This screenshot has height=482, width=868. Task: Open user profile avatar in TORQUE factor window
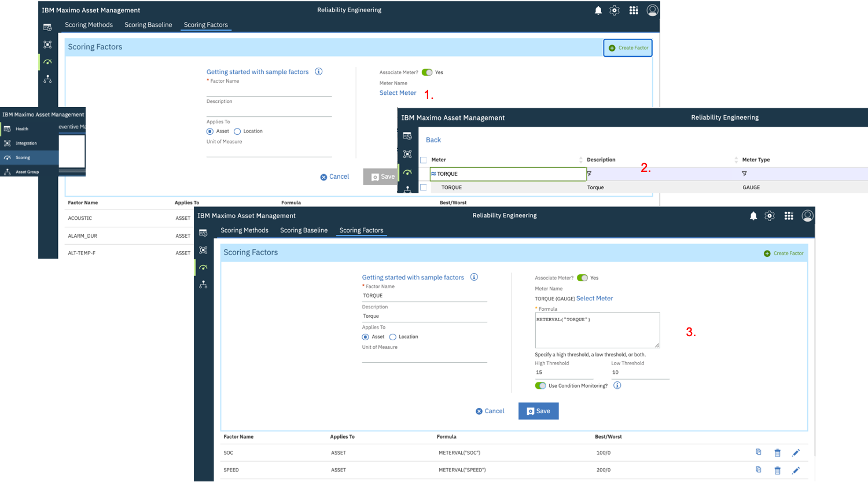[807, 216]
